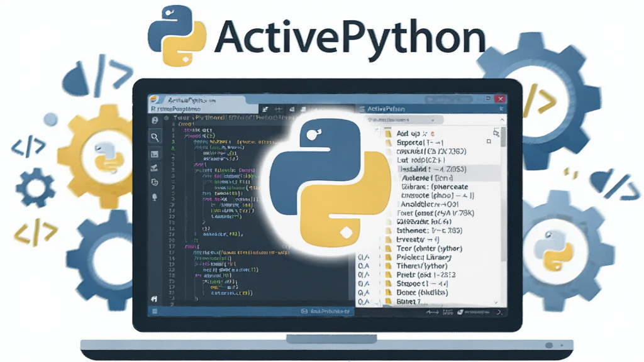644x362 pixels.
Task: Open the search magnifier in the sidebar
Action: tap(155, 136)
